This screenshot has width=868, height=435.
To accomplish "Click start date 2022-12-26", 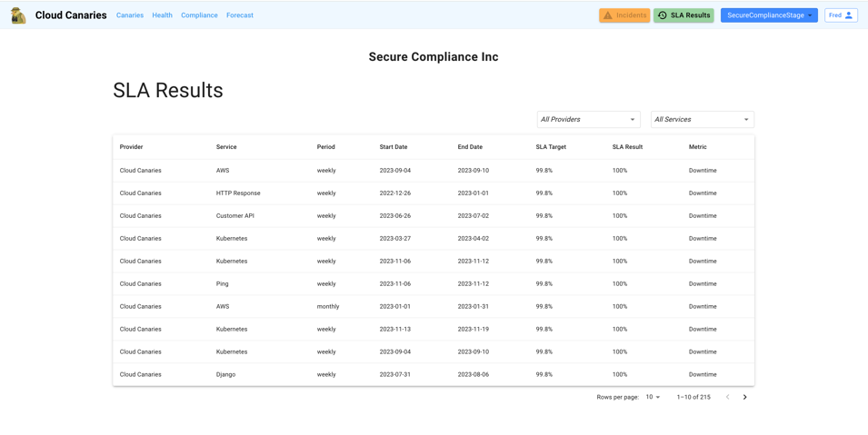I will point(395,193).
